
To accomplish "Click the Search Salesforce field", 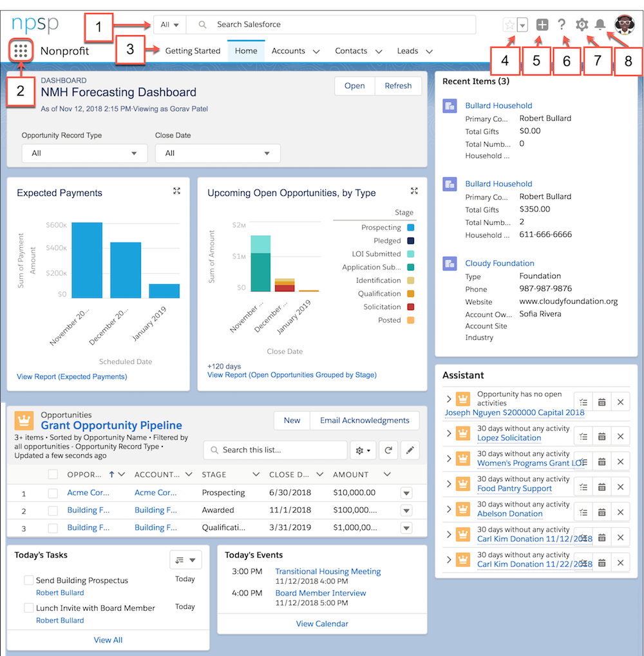I will tap(331, 24).
